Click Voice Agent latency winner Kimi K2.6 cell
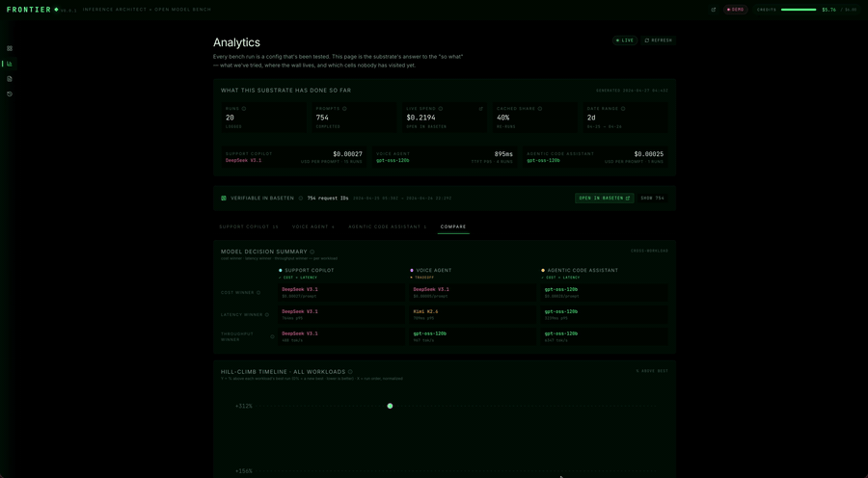The height and width of the screenshot is (478, 868). (473, 315)
